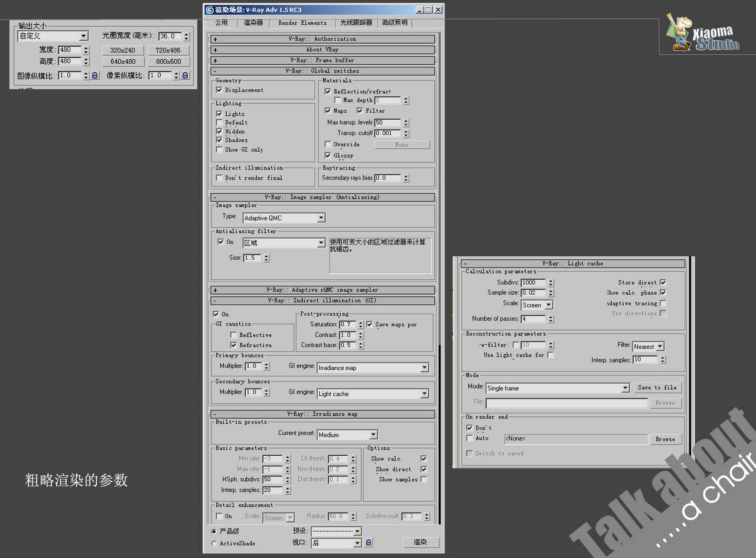The width and height of the screenshot is (756, 558).
Task: Toggle the GI On checkbox
Action: point(216,314)
